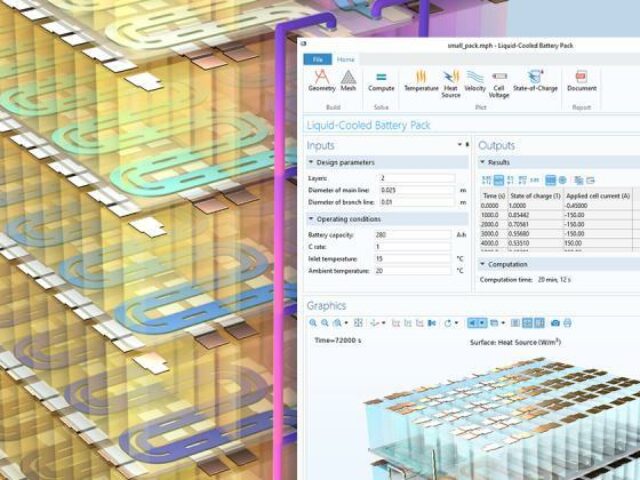Click the copy table to clipboard icon
This screenshot has width=640, height=480.
tap(578, 180)
